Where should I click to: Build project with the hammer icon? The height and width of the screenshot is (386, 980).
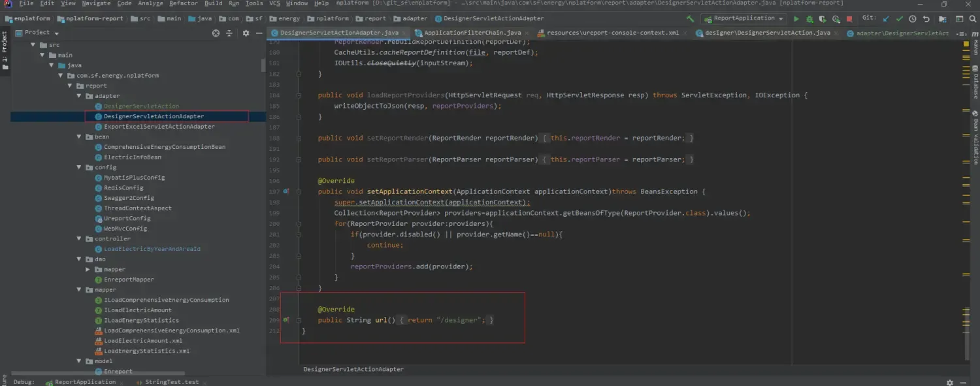coord(691,19)
